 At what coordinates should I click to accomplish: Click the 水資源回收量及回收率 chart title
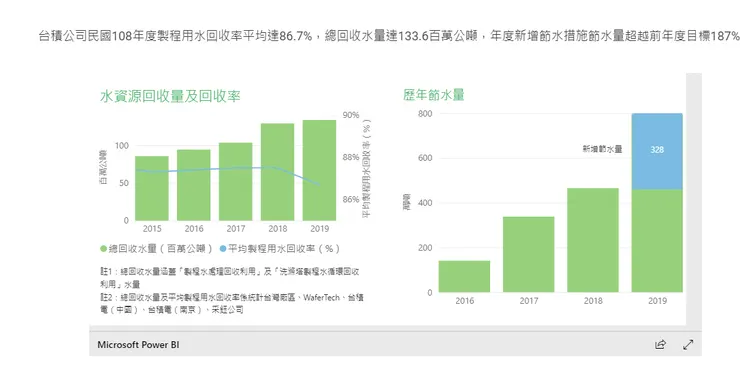(x=170, y=96)
